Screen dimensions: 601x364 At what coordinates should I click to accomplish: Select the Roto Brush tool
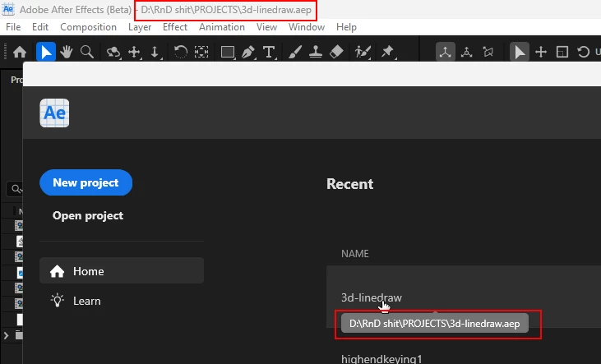[x=363, y=52]
